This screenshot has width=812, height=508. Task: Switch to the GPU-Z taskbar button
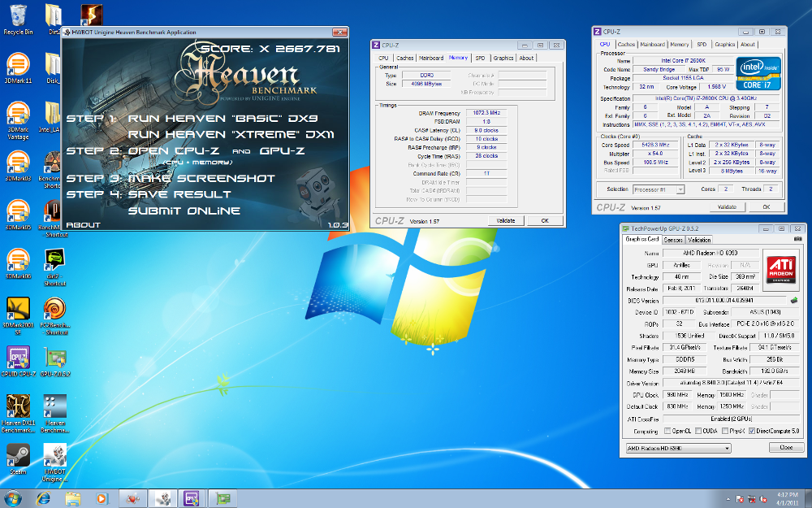[222, 499]
